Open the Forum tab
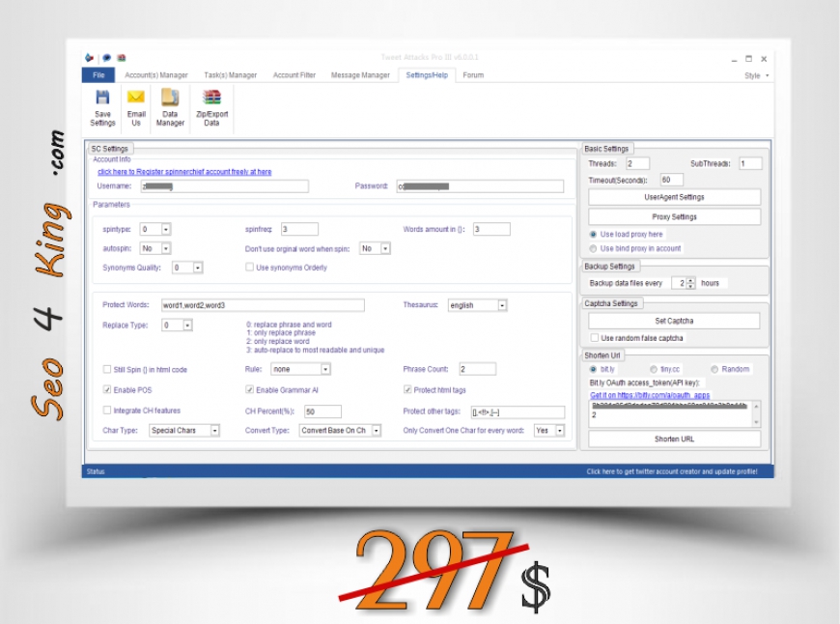This screenshot has height=624, width=840. point(473,75)
